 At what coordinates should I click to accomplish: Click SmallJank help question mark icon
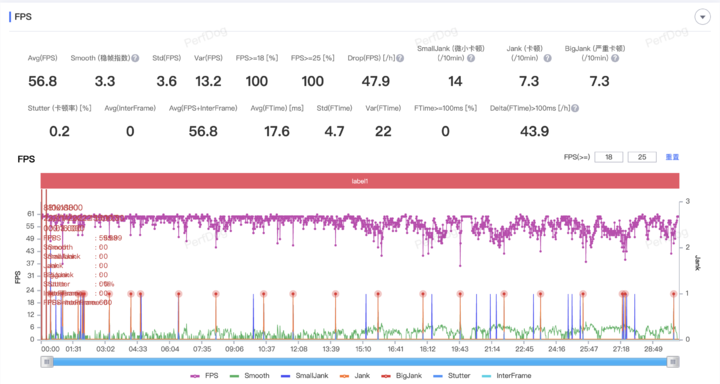pos(471,58)
